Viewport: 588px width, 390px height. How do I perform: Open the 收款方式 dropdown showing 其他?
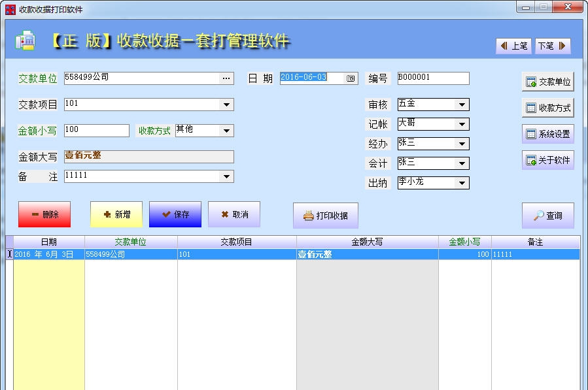(226, 130)
